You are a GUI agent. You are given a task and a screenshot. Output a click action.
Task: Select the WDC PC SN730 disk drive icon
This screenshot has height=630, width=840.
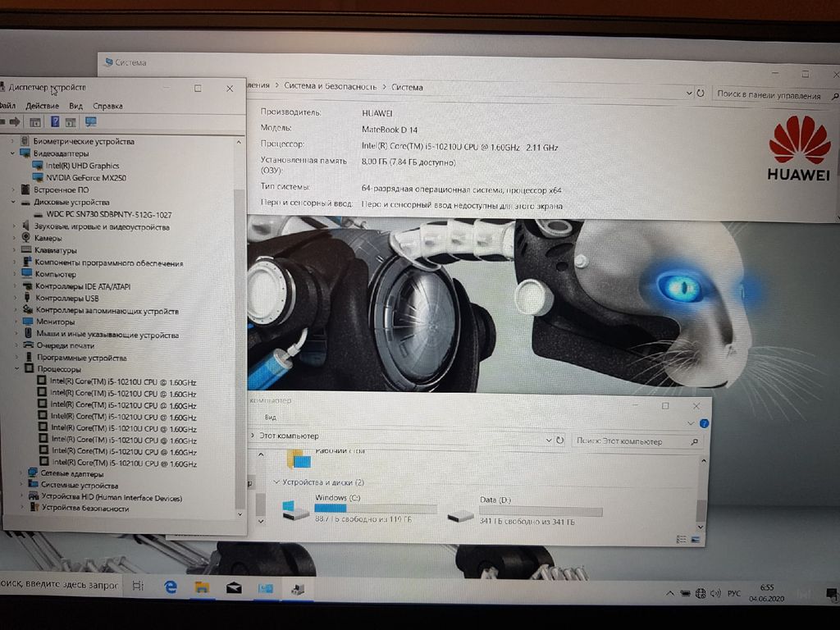(x=38, y=214)
